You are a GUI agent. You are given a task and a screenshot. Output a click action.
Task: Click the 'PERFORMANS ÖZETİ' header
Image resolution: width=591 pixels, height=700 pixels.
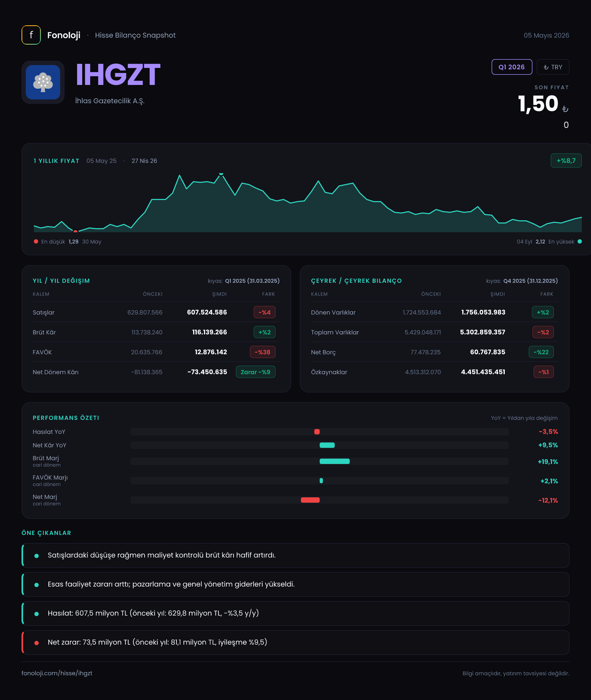[x=66, y=418]
